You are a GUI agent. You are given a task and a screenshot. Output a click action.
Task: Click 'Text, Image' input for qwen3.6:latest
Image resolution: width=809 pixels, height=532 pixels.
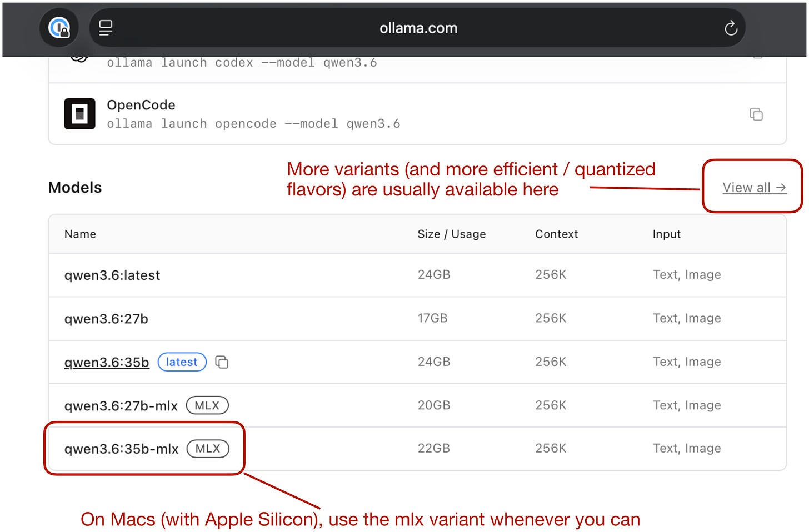pos(687,275)
